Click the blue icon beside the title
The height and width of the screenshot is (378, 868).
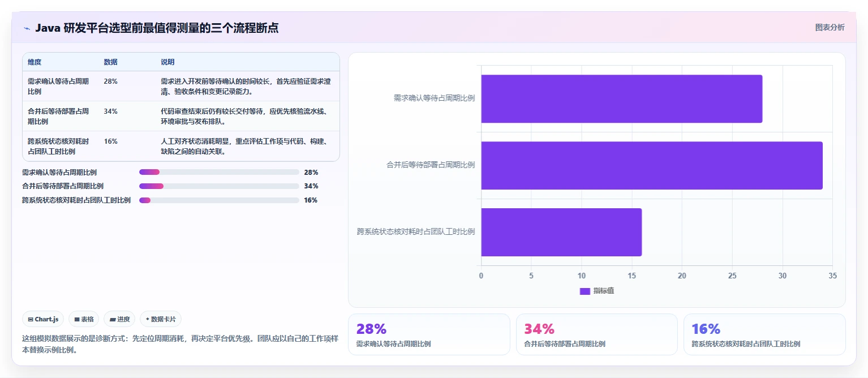(x=27, y=28)
